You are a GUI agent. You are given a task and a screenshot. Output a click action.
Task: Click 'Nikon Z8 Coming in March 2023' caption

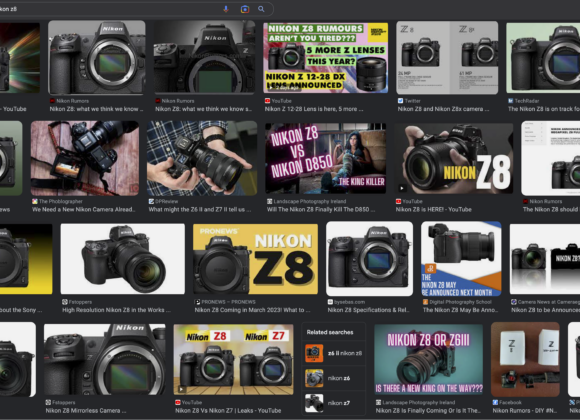tap(252, 310)
